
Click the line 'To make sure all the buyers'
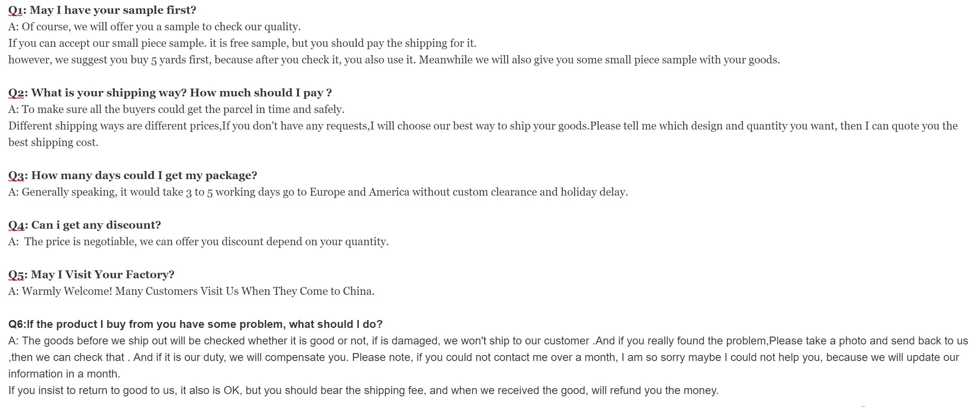tap(177, 109)
